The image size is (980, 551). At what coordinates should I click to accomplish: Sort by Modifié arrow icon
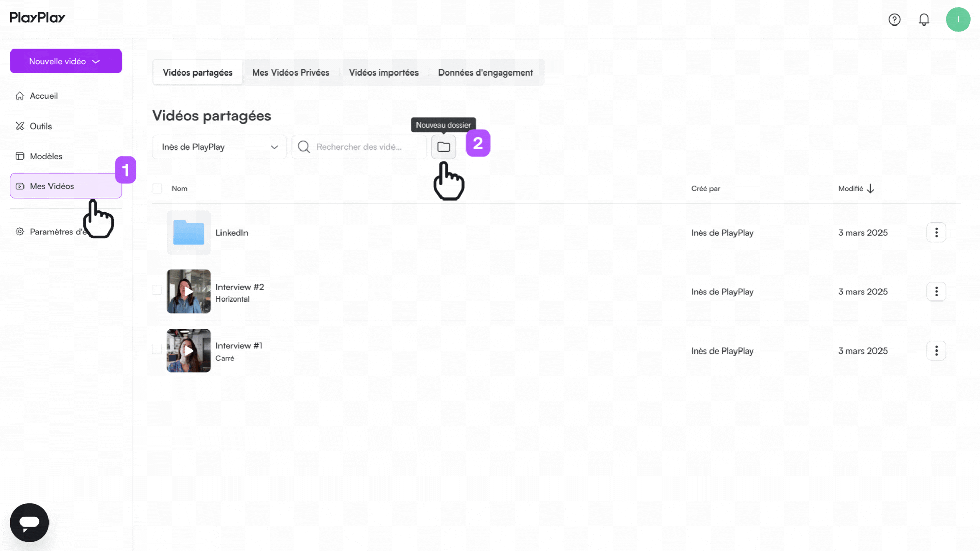(x=870, y=189)
